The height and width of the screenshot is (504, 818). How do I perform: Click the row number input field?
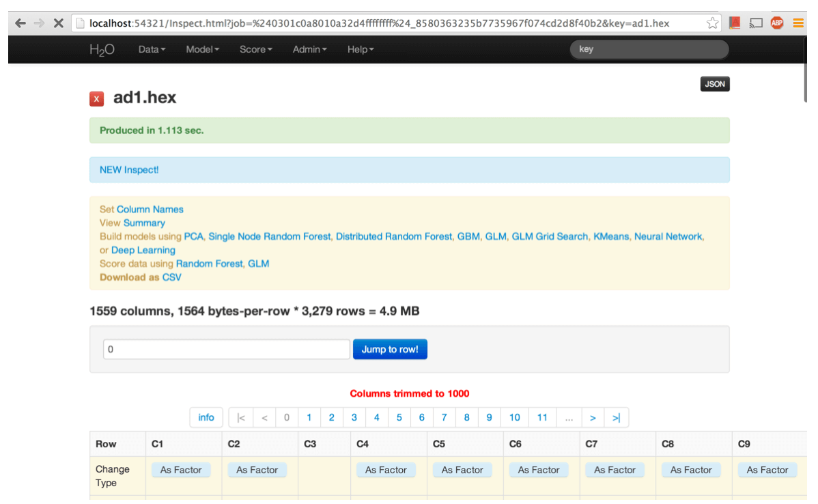tap(226, 349)
